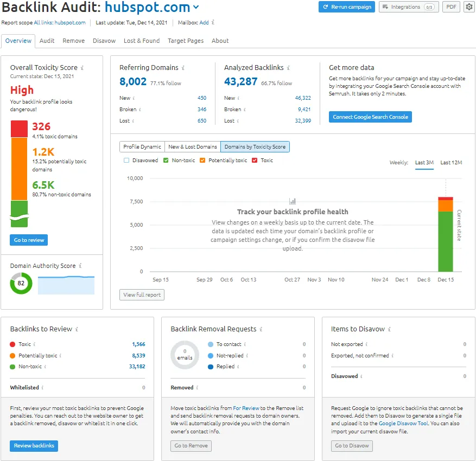Click info icon beside Referring Domains Broken

coord(139,110)
